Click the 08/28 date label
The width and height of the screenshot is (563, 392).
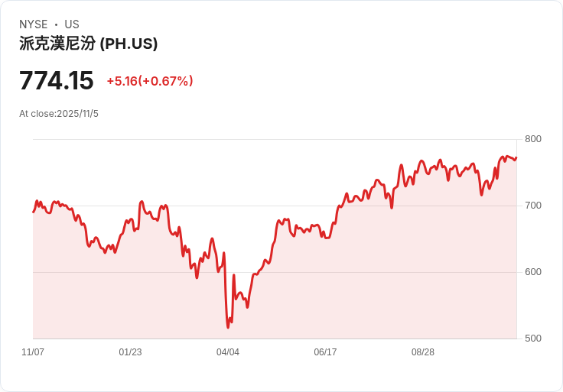(x=423, y=352)
